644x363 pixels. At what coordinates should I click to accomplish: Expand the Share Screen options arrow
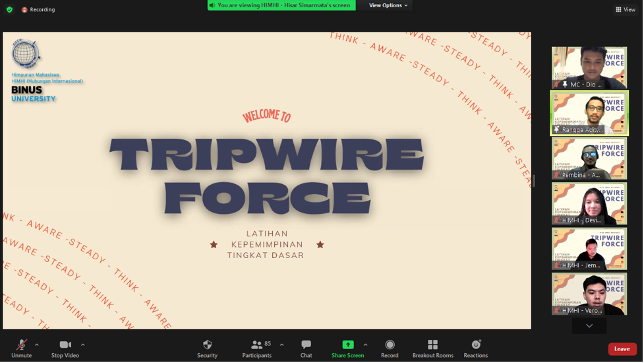coord(366,345)
